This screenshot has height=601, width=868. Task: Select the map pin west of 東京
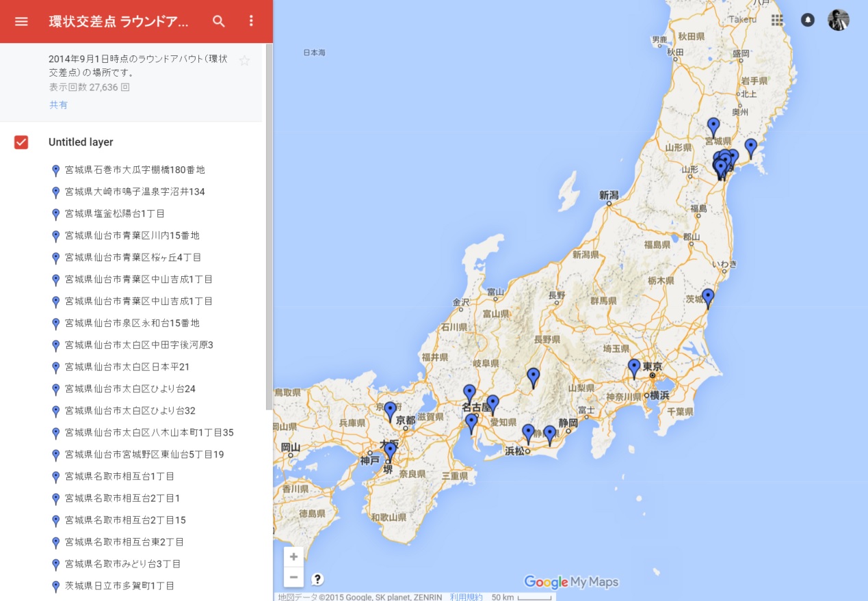pyautogui.click(x=634, y=369)
